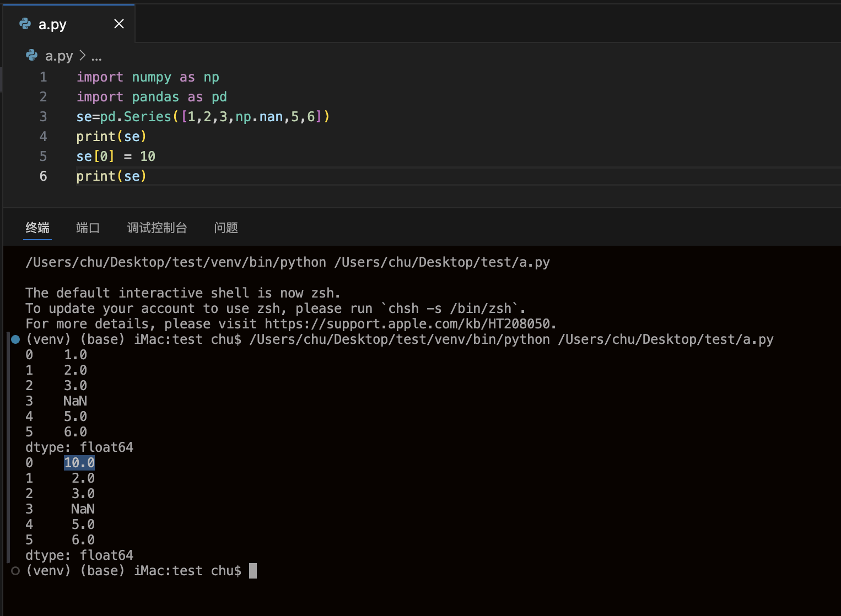The width and height of the screenshot is (841, 616).
Task: Click the blue command decoration dot in terminal
Action: tap(15, 339)
